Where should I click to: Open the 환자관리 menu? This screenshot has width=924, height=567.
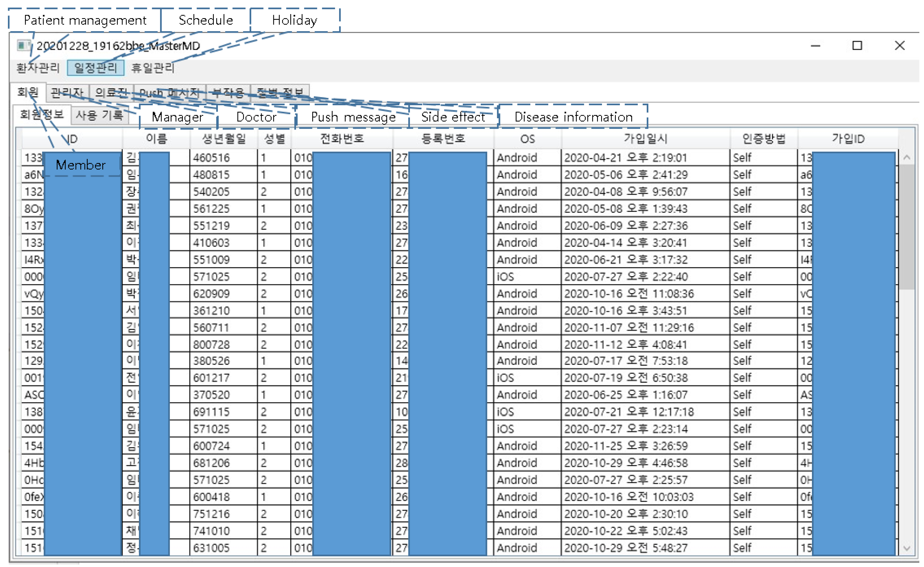pyautogui.click(x=38, y=68)
